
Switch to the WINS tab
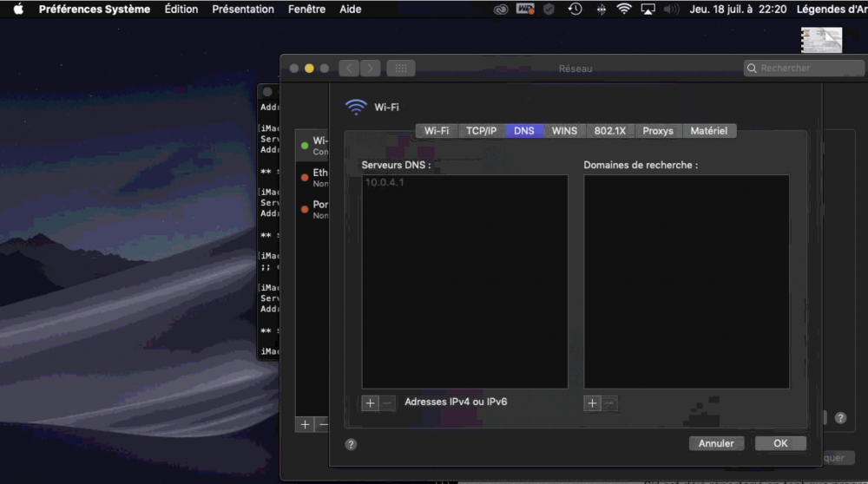point(564,131)
